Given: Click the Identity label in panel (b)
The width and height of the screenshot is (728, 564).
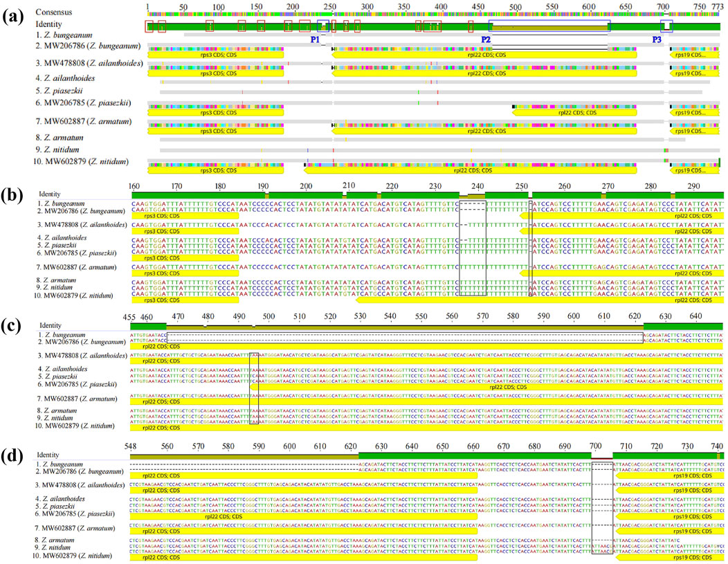Looking at the screenshot, I should click(50, 194).
